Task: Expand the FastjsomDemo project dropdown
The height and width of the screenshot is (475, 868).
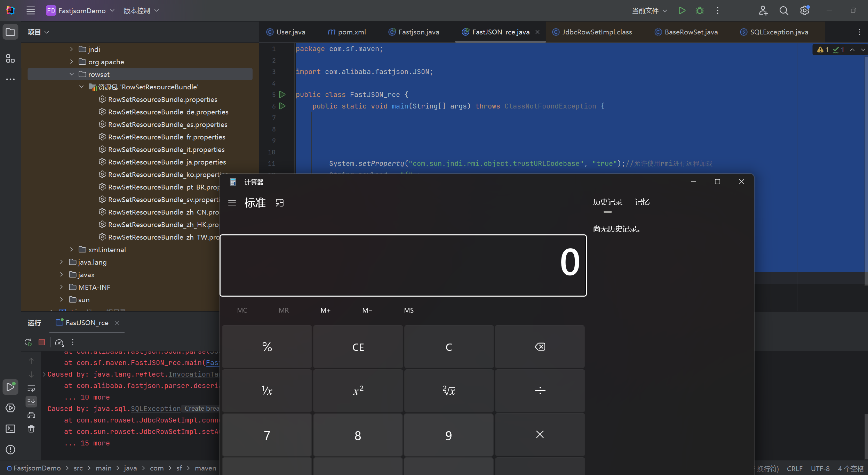Action: (80, 10)
